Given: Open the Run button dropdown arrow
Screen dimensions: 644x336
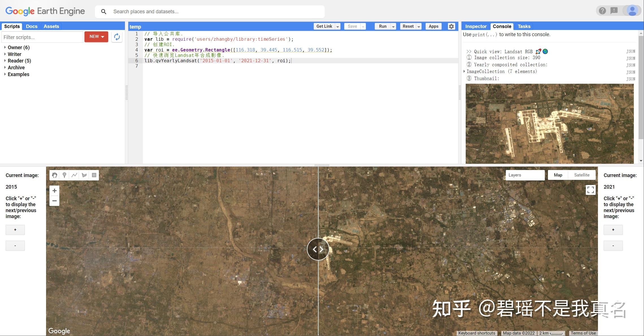Looking at the screenshot, I should coord(393,26).
